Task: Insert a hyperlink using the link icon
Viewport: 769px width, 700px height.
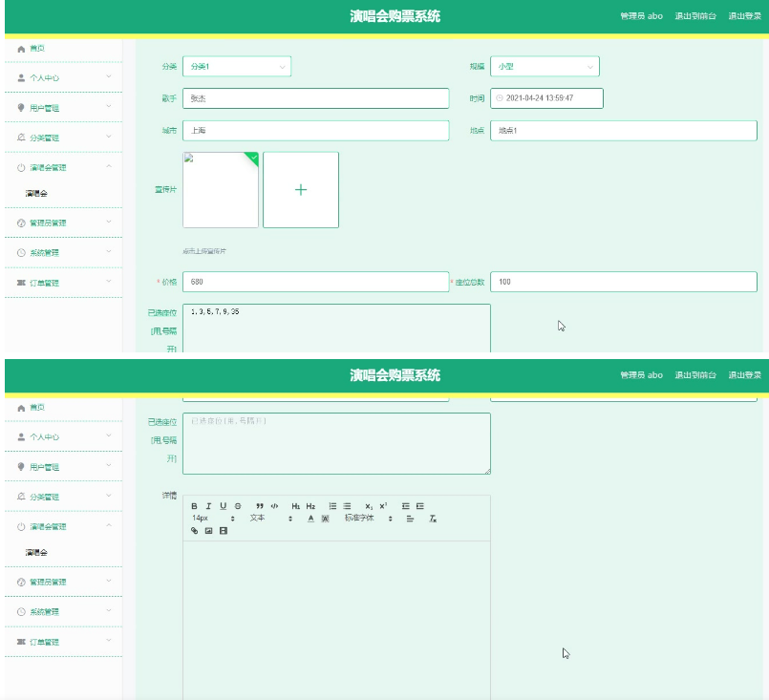Action: [x=194, y=530]
